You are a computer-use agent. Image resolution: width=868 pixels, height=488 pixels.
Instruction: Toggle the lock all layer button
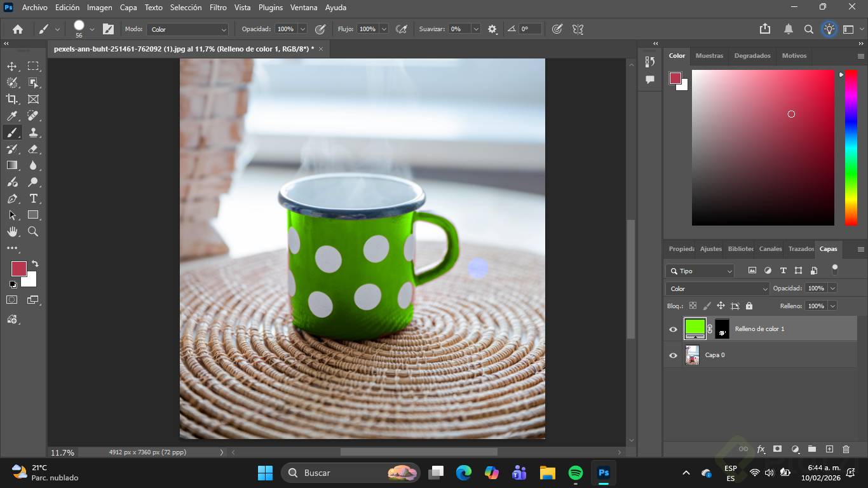click(x=749, y=306)
